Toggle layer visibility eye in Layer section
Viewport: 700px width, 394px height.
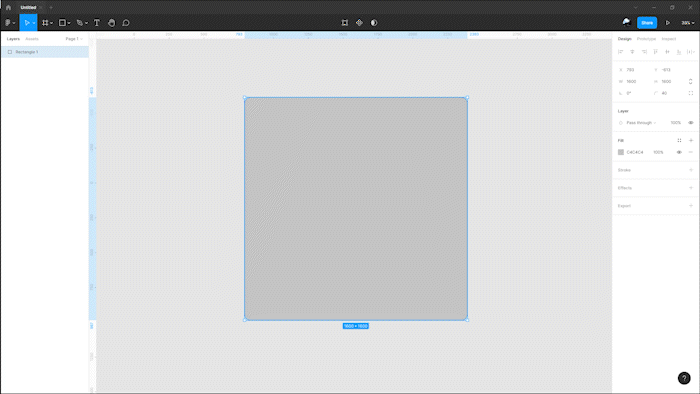pos(691,123)
